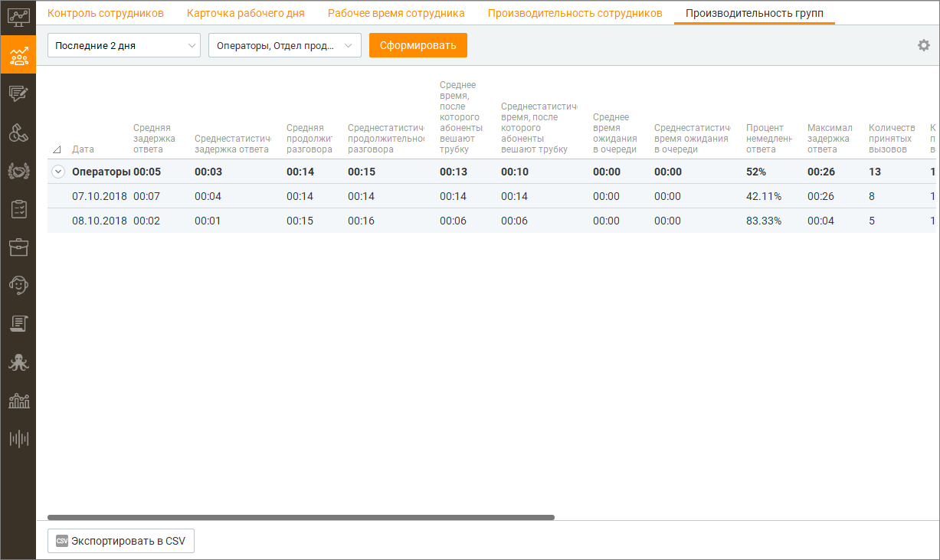Click the accepted calls value 5

click(x=872, y=221)
